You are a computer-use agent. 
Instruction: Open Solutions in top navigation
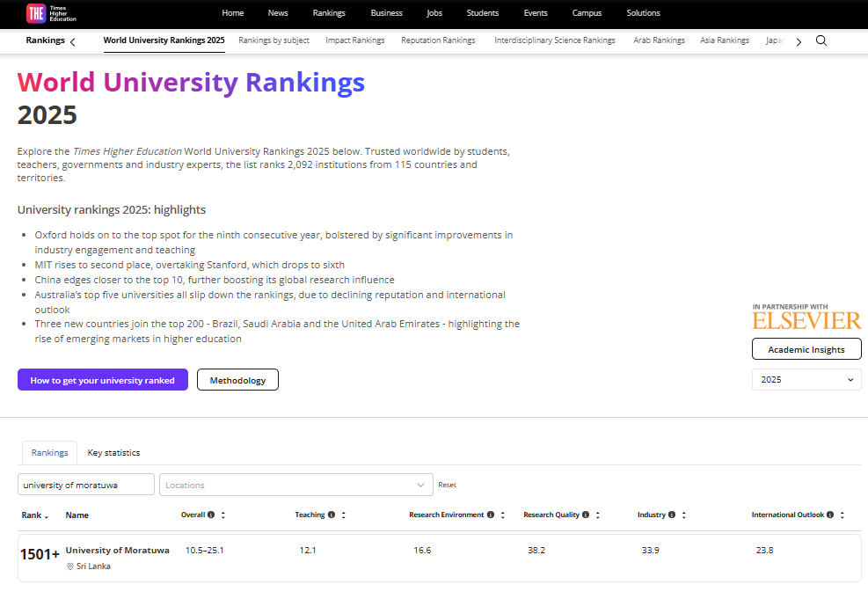click(643, 13)
